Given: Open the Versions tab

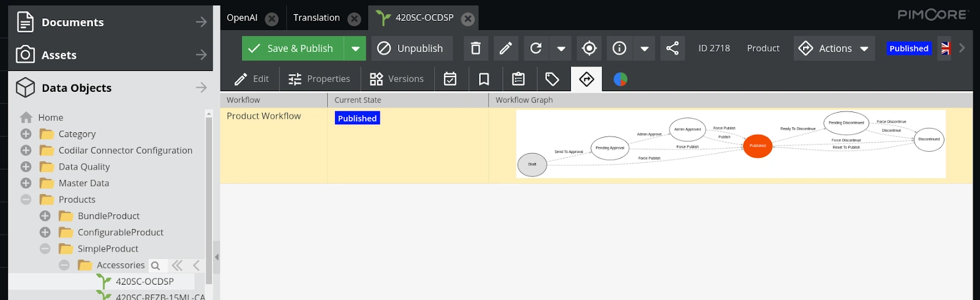Looking at the screenshot, I should point(397,79).
